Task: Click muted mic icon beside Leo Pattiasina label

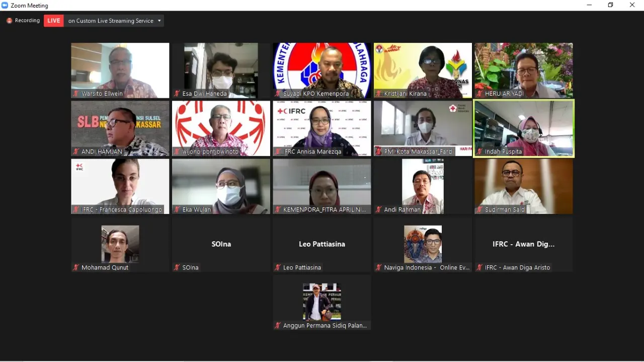Action: (278, 267)
